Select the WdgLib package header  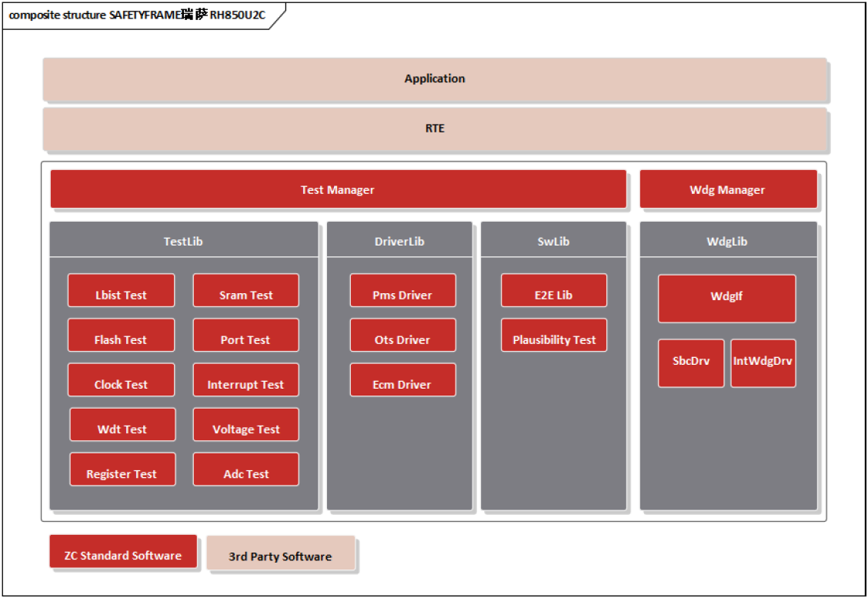tap(728, 241)
